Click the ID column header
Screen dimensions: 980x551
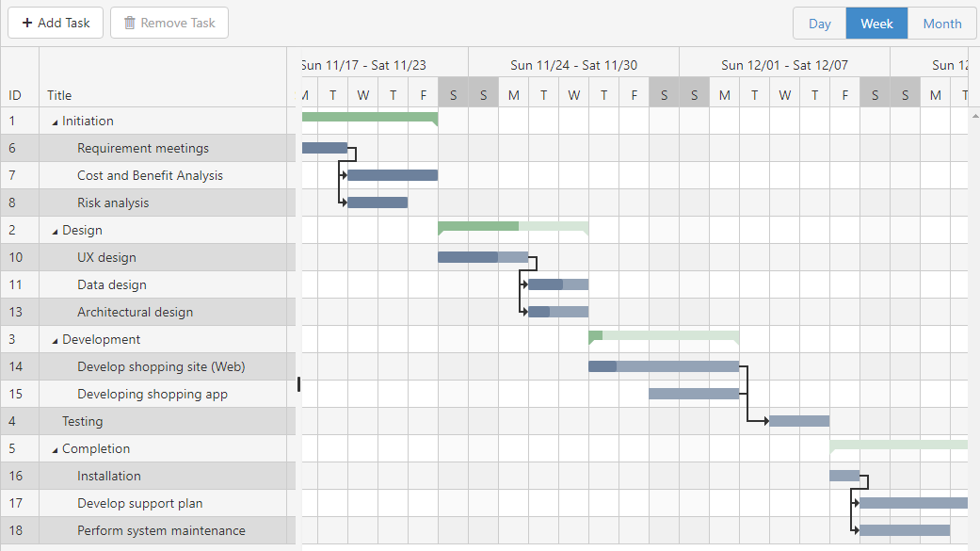[x=20, y=77]
